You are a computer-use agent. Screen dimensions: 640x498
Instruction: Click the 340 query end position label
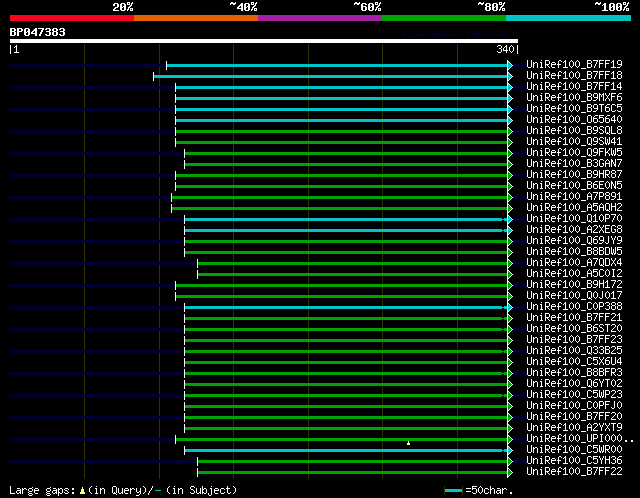pyautogui.click(x=505, y=49)
